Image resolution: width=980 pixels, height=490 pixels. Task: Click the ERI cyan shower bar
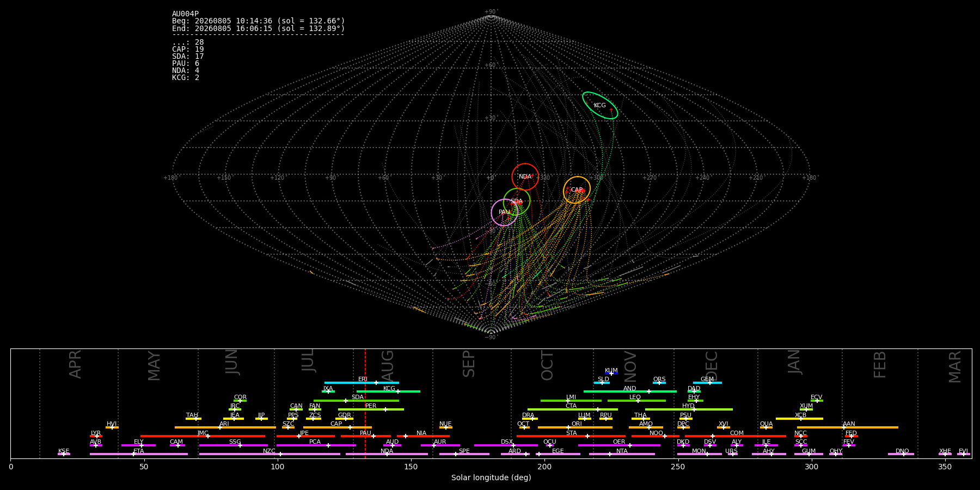tap(362, 383)
